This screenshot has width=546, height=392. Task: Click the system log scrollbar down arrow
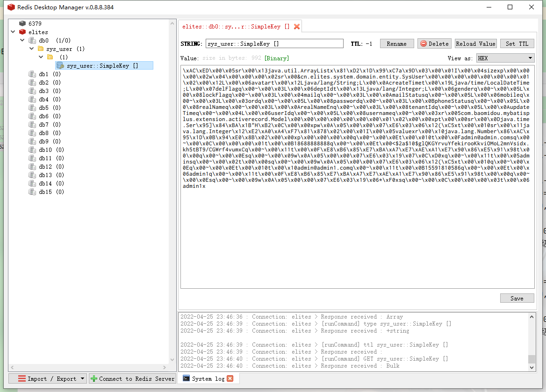[532, 367]
